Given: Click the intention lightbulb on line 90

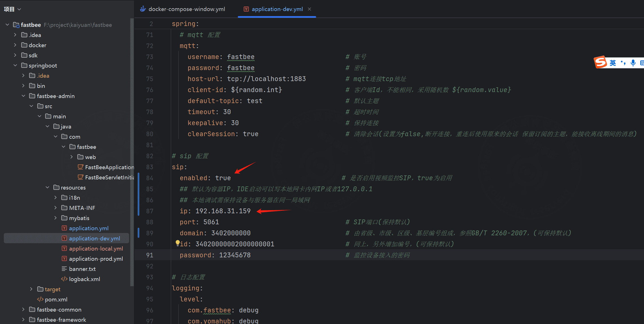Looking at the screenshot, I should pyautogui.click(x=177, y=243).
